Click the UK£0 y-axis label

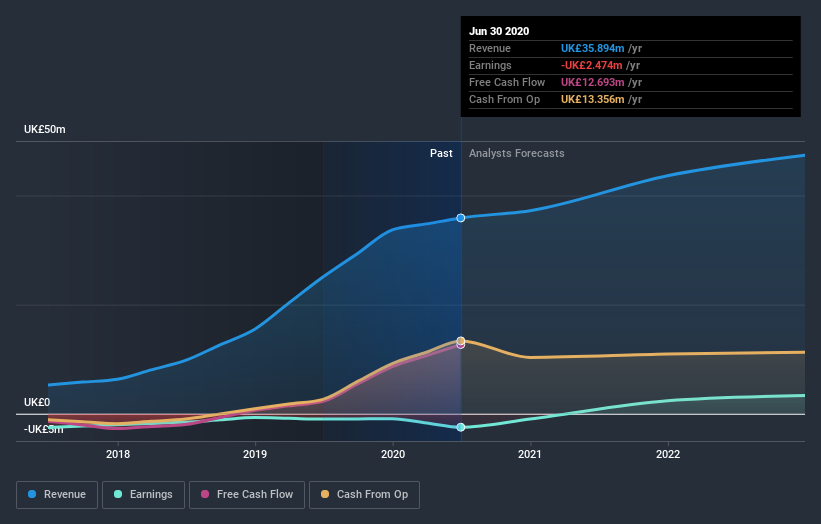pyautogui.click(x=37, y=402)
